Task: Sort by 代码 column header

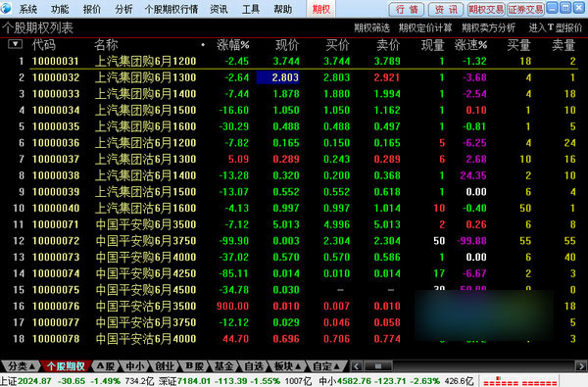Action: coord(44,45)
